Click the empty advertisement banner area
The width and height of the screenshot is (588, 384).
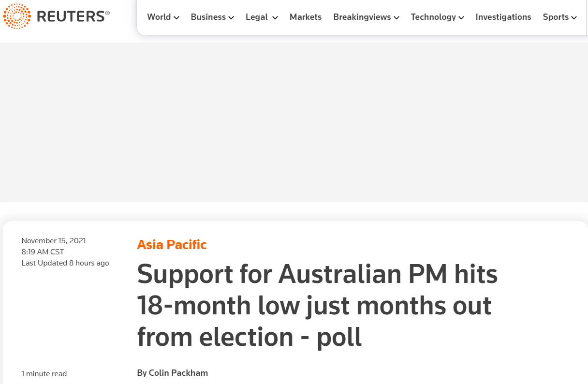coord(294,122)
